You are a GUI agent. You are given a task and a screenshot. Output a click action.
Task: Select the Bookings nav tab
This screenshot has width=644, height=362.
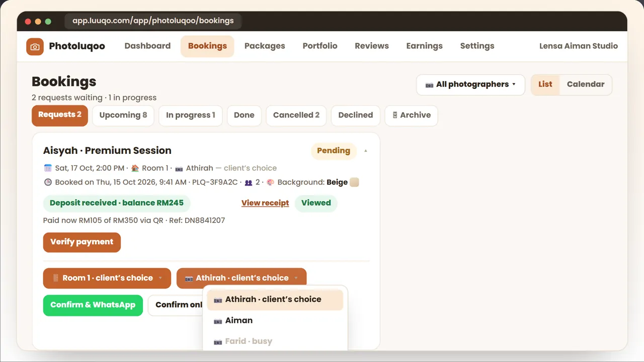(207, 46)
